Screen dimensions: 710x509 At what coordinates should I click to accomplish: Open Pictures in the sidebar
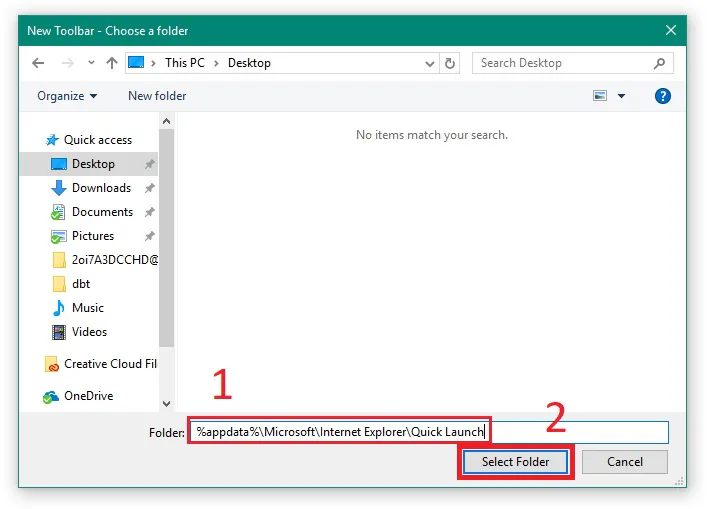(x=93, y=236)
